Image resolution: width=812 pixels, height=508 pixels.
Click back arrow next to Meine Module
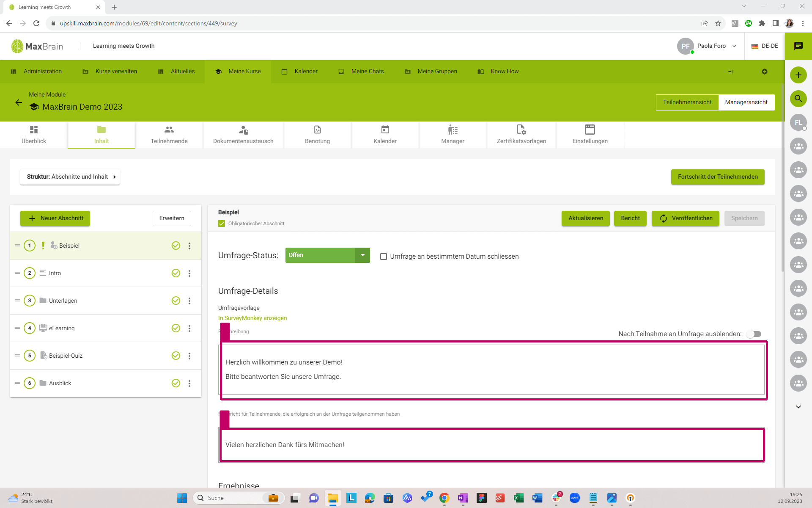pyautogui.click(x=19, y=102)
